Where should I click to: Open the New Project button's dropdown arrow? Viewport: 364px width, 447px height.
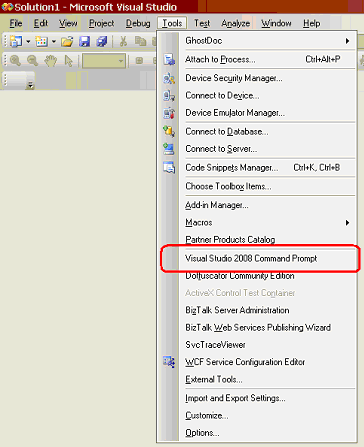click(x=28, y=42)
